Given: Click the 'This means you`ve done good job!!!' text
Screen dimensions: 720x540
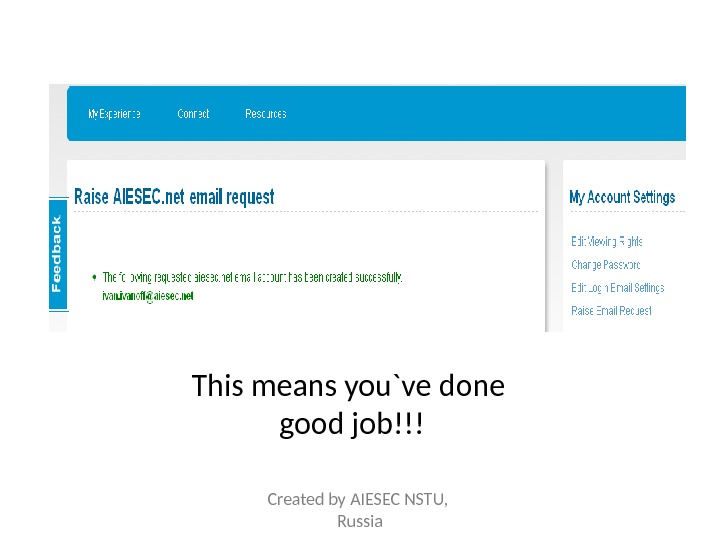Looking at the screenshot, I should pyautogui.click(x=349, y=404).
